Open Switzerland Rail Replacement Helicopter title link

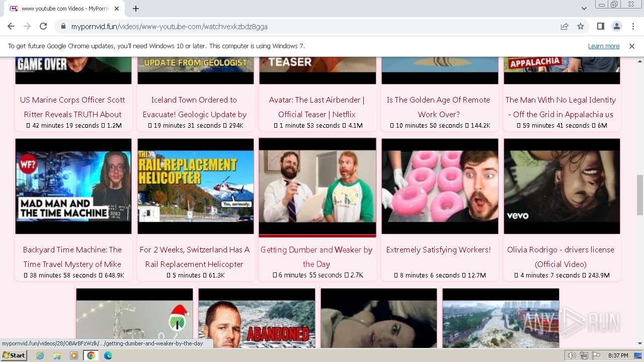195,256
